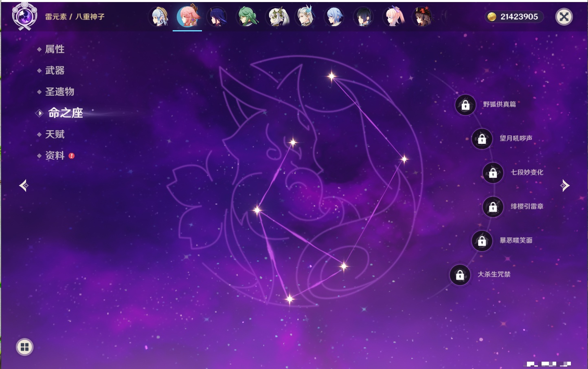
Task: Click the 望月吼哕声 constellation label
Action: click(x=516, y=138)
